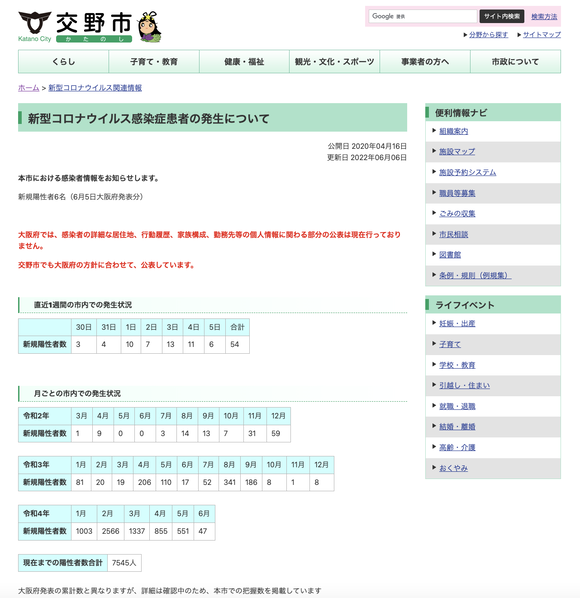The width and height of the screenshot is (580, 598).
Task: Click the weekly total cell showing 54
Action: click(x=237, y=344)
